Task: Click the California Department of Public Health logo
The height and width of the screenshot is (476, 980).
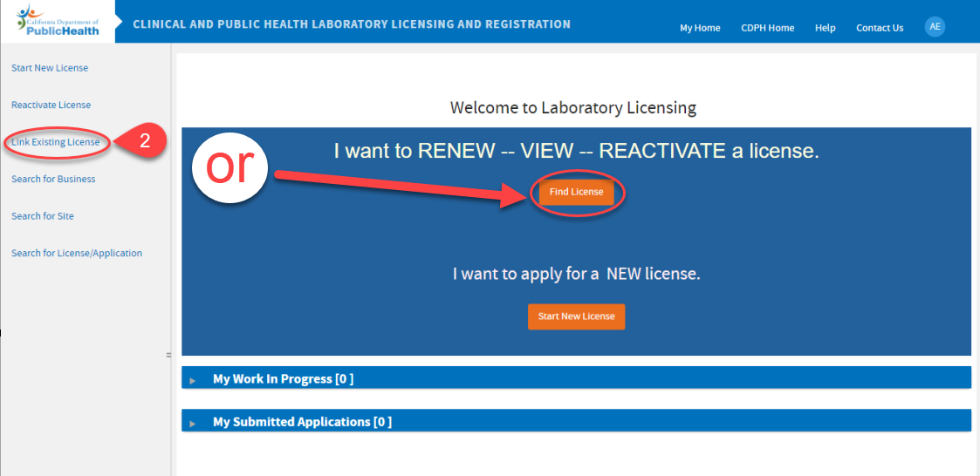Action: pyautogui.click(x=58, y=21)
